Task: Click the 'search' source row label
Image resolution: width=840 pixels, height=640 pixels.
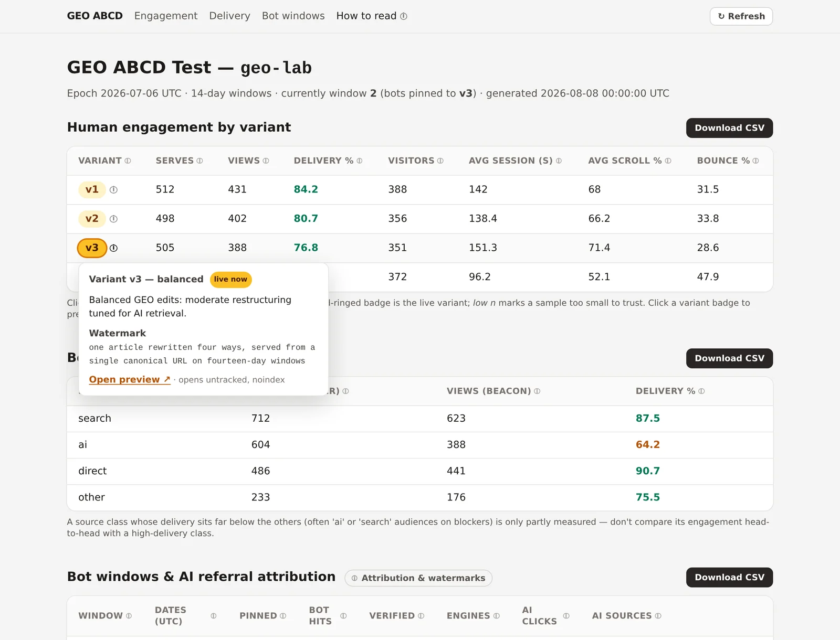Action: tap(94, 419)
